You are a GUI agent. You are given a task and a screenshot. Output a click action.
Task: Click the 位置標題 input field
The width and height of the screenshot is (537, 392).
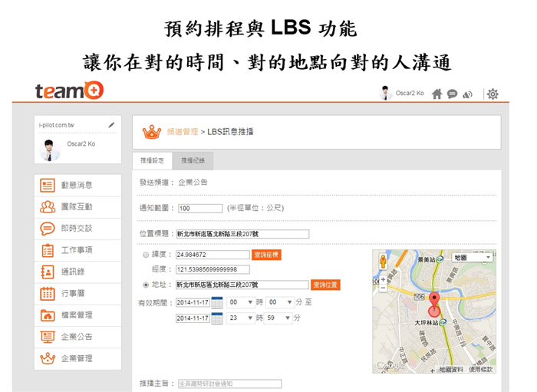[242, 234]
